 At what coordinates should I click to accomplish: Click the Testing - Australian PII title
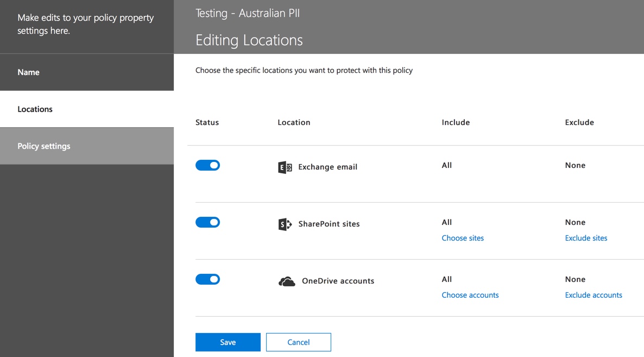coord(247,13)
